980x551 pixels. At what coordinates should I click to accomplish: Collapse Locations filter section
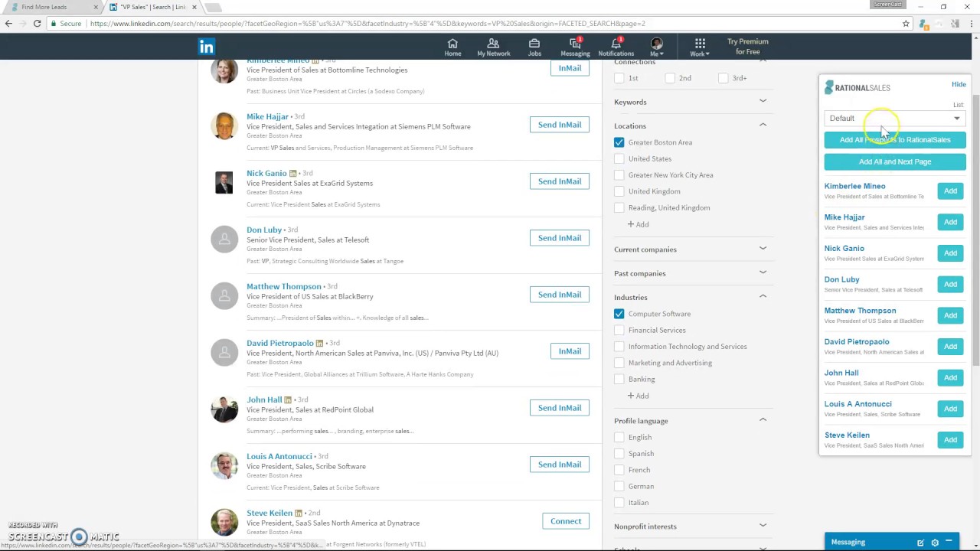(x=763, y=125)
